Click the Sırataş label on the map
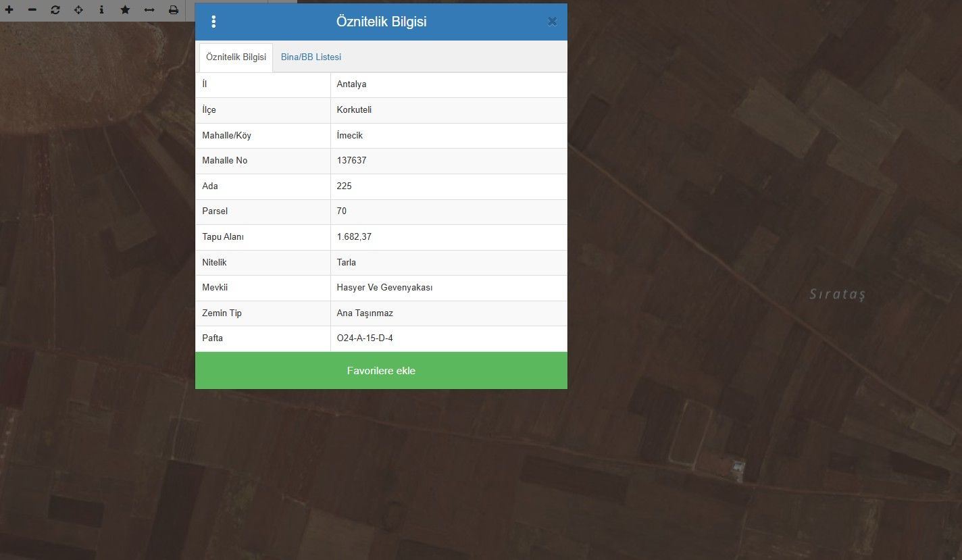The image size is (962, 560). (837, 295)
